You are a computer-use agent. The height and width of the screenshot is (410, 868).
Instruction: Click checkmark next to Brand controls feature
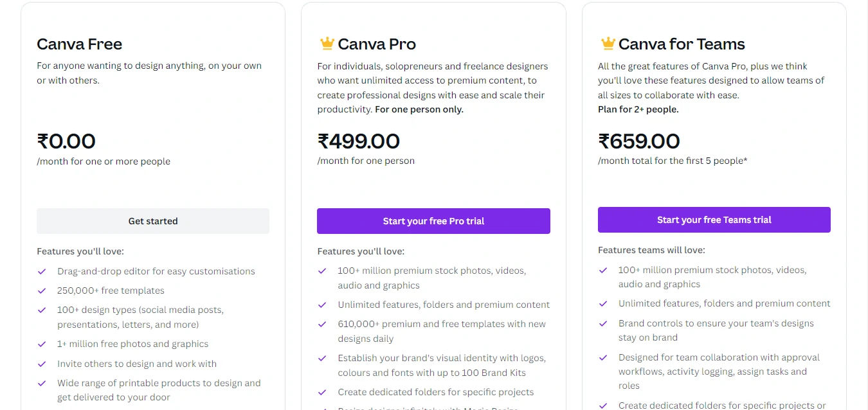(603, 323)
